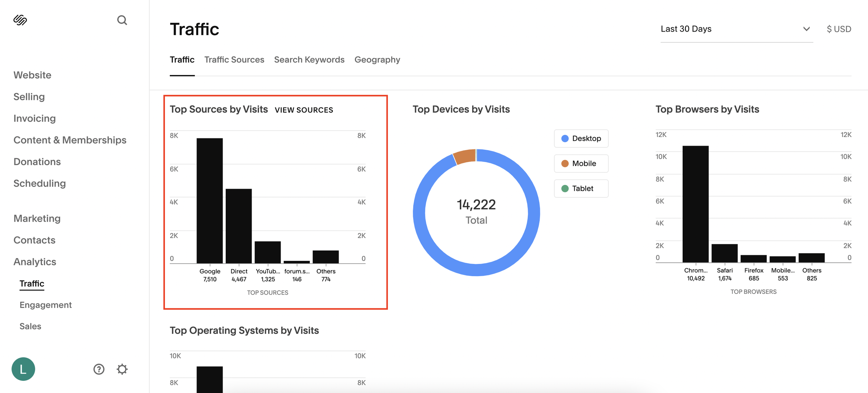
Task: Click the 14,222 Total value
Action: [x=476, y=212]
